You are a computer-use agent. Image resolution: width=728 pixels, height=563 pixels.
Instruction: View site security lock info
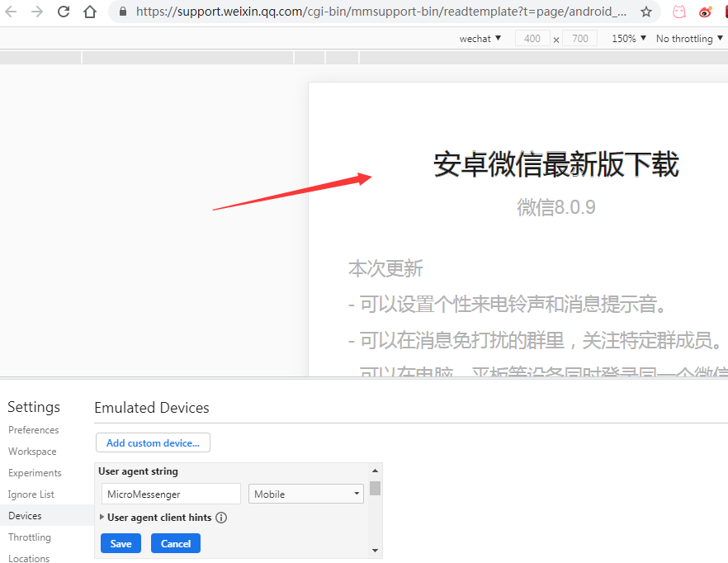(122, 12)
